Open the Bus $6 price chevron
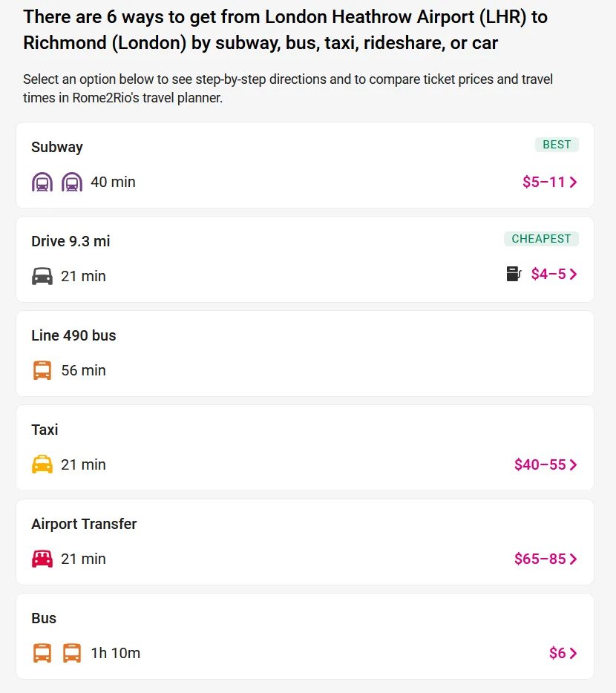616x693 pixels. point(573,654)
